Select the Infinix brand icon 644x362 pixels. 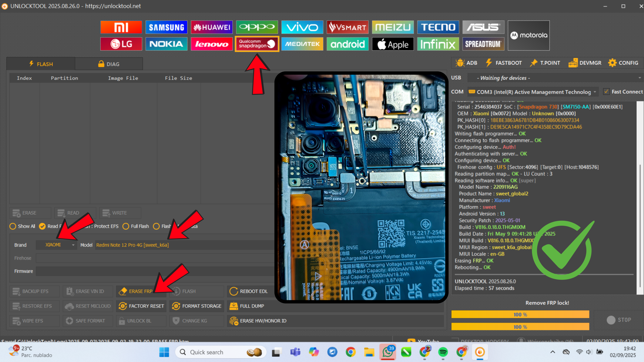(x=438, y=44)
